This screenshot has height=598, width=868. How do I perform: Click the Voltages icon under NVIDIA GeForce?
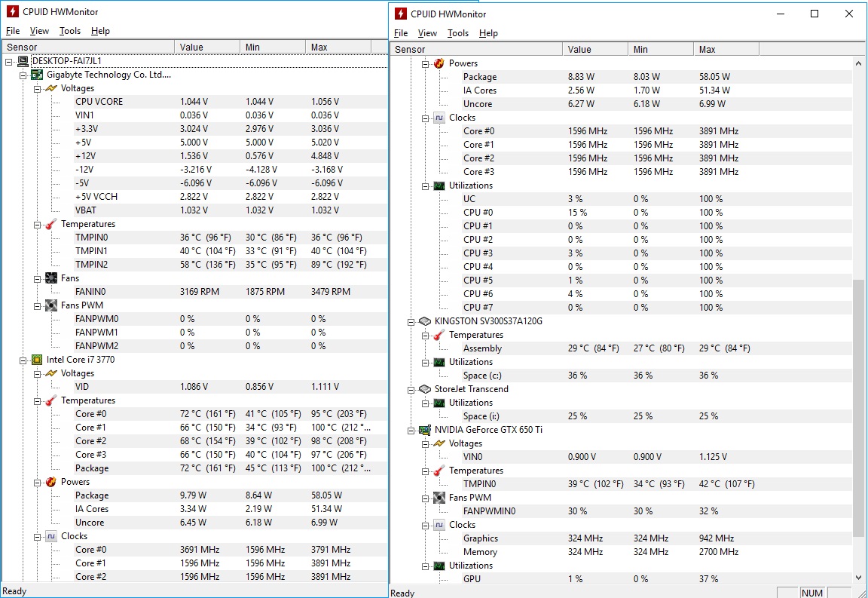(x=439, y=443)
